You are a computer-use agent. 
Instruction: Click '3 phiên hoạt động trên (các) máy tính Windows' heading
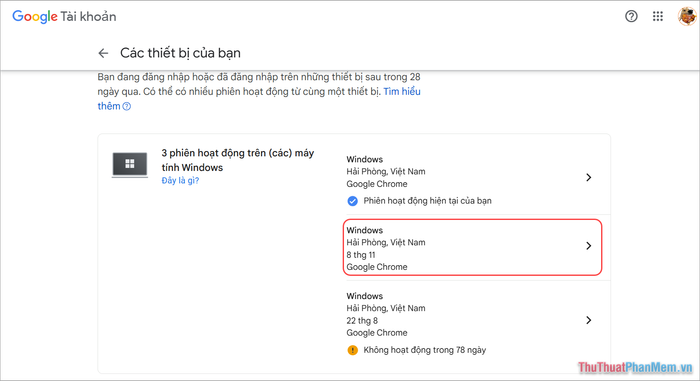tap(238, 160)
